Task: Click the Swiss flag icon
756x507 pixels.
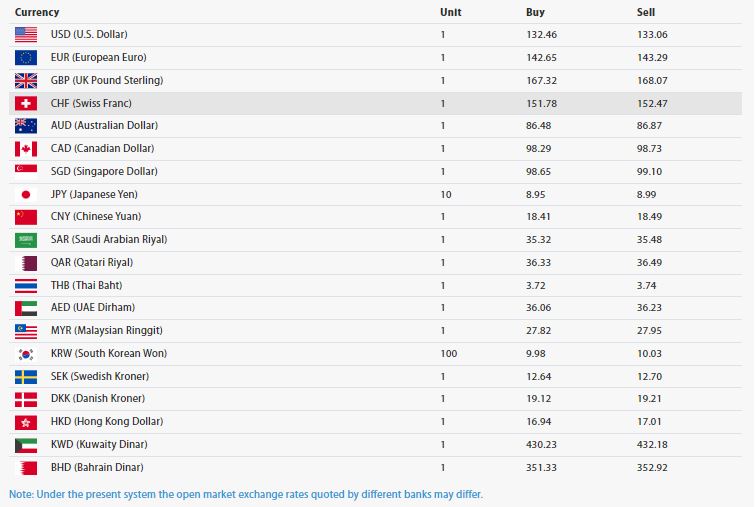Action: tap(26, 103)
